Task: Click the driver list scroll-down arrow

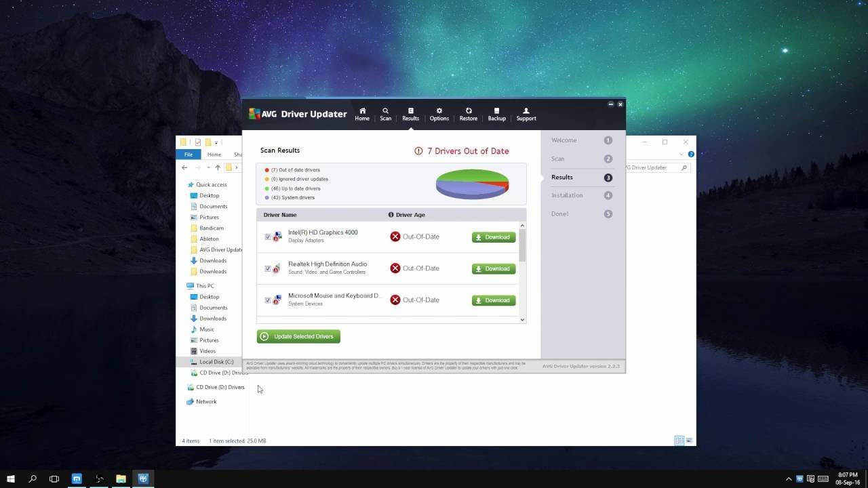Action: pyautogui.click(x=522, y=319)
